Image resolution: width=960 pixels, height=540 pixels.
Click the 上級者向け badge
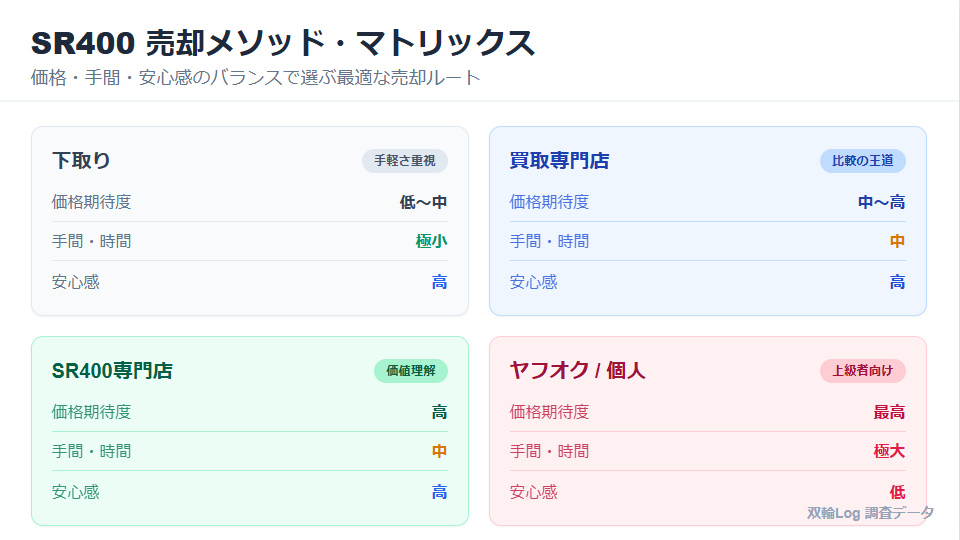click(862, 370)
